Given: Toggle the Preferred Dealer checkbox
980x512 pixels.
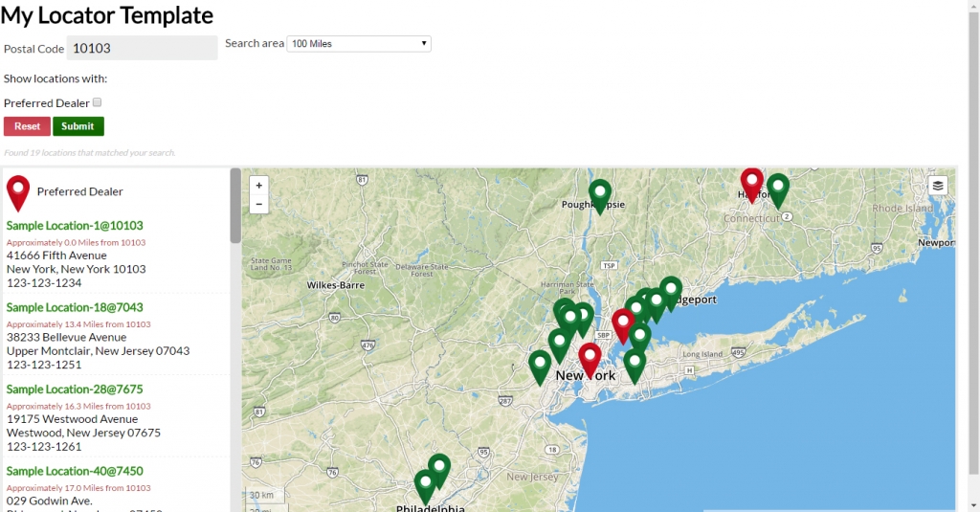Looking at the screenshot, I should (x=97, y=101).
